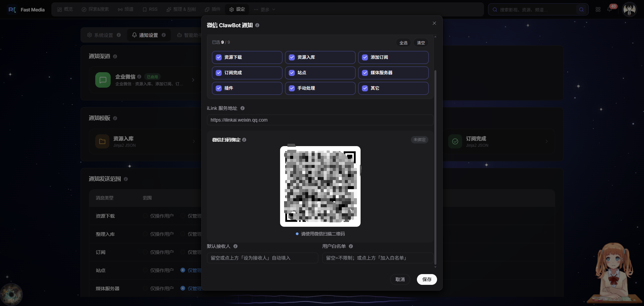Image resolution: width=644 pixels, height=306 pixels.
Task: Open the user avatar menu
Action: point(629,9)
